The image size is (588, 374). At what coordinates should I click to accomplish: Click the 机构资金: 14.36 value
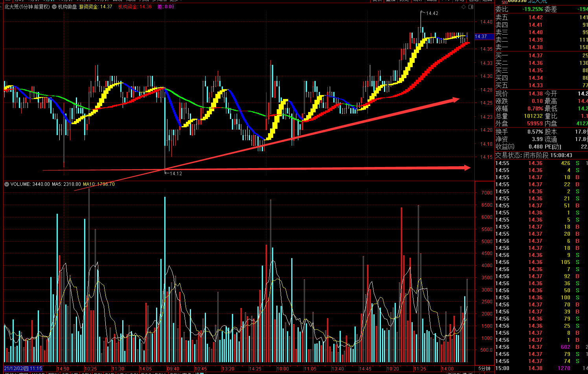point(135,7)
